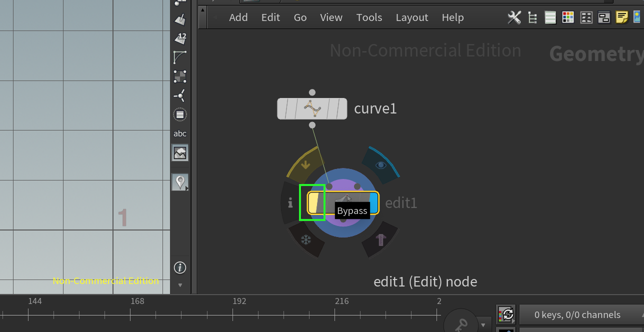Open the View menu
This screenshot has height=332, width=644.
coord(331,17)
